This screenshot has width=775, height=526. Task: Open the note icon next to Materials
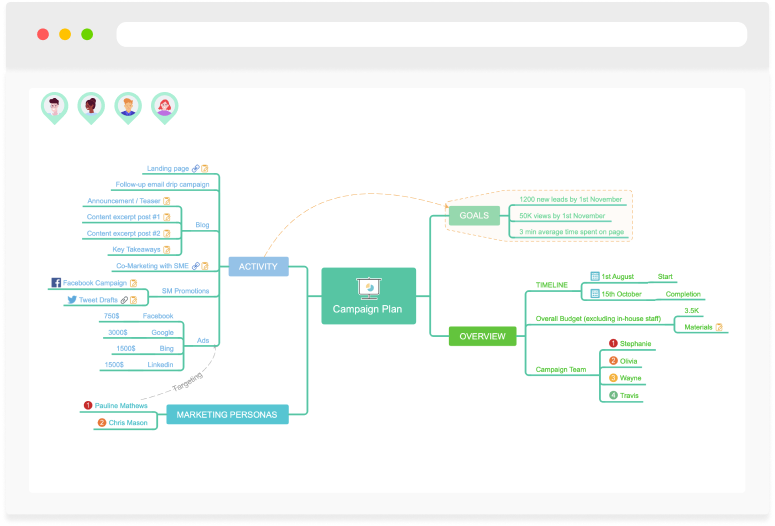[719, 327]
